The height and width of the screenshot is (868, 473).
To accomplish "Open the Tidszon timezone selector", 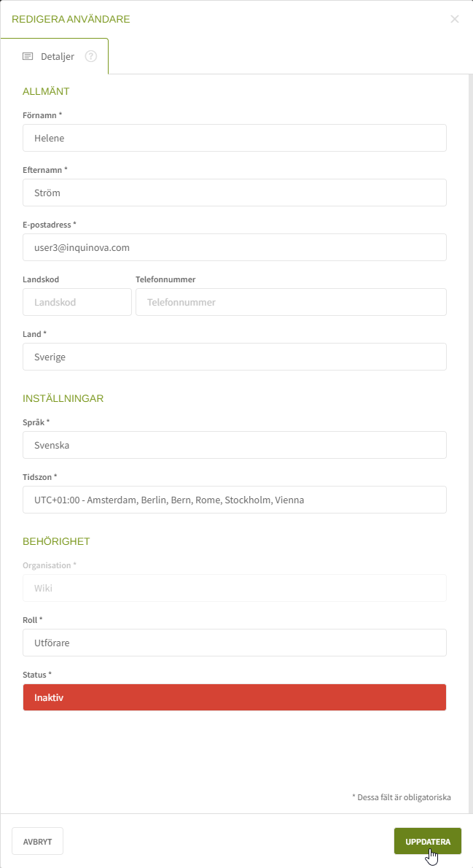I will pyautogui.click(x=234, y=500).
